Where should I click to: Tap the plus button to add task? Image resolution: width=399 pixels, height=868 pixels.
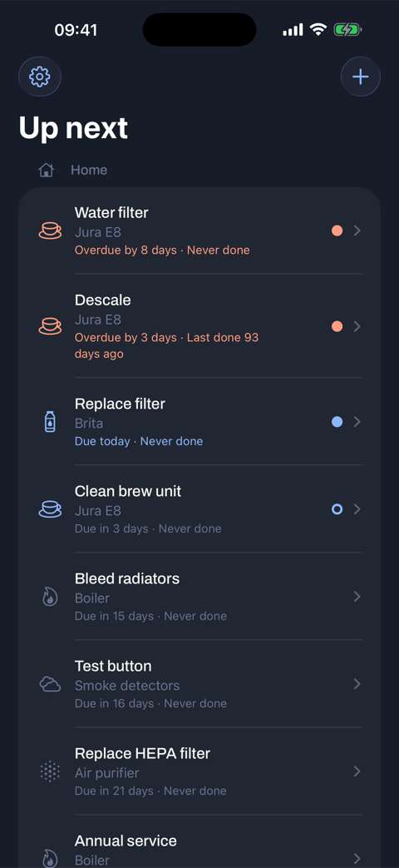point(360,77)
